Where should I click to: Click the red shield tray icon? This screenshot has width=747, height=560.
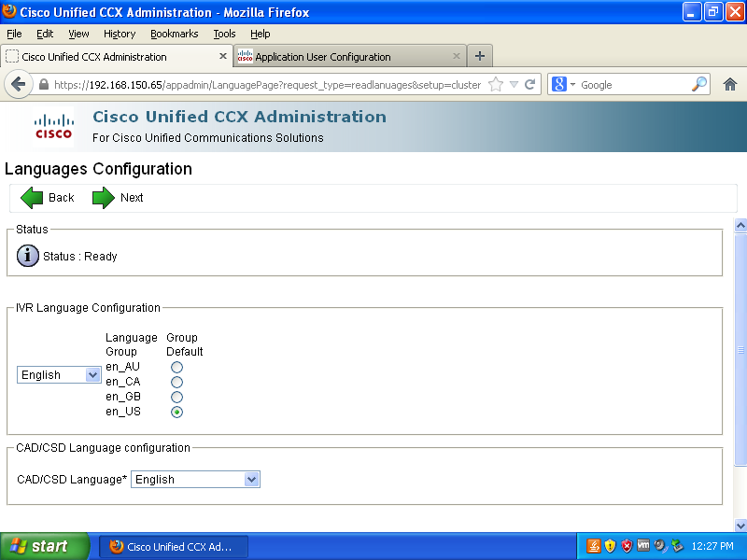(627, 546)
